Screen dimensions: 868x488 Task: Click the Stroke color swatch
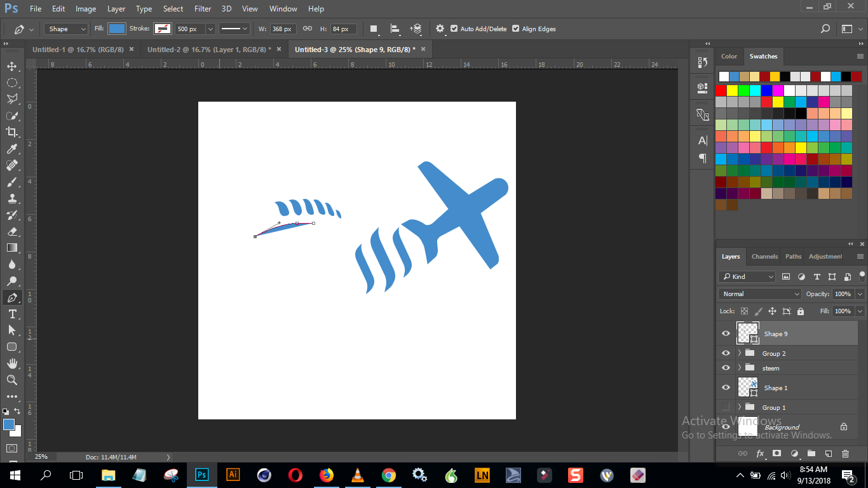click(163, 29)
